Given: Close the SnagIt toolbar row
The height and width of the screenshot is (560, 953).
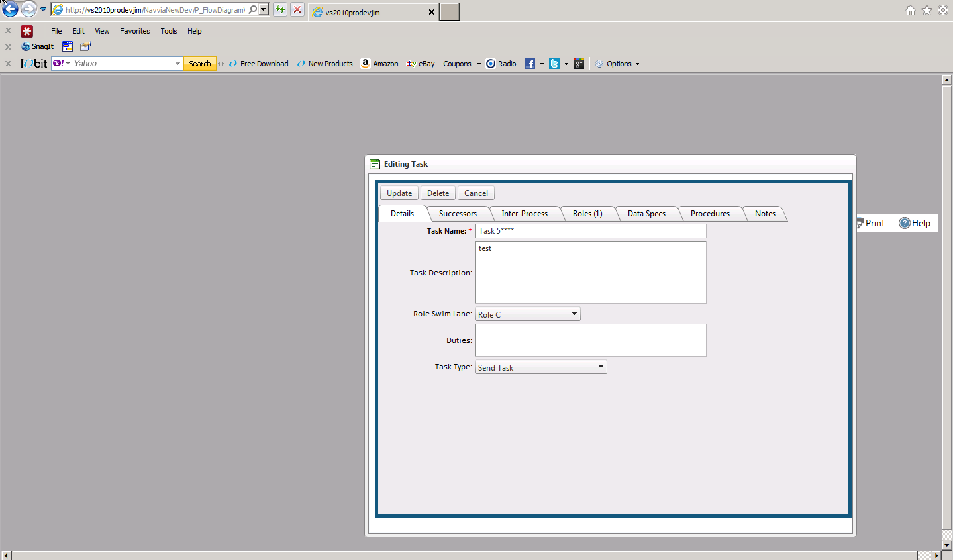Looking at the screenshot, I should 8,46.
